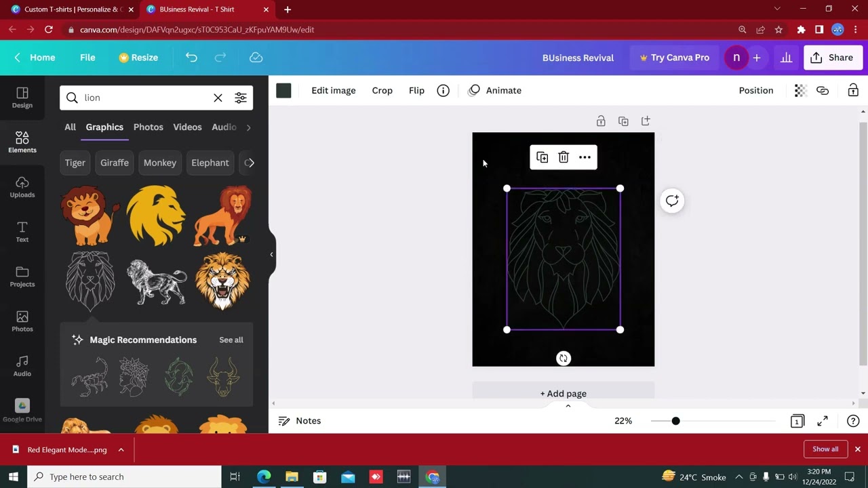Undo the last action
The height and width of the screenshot is (488, 868).
191,58
